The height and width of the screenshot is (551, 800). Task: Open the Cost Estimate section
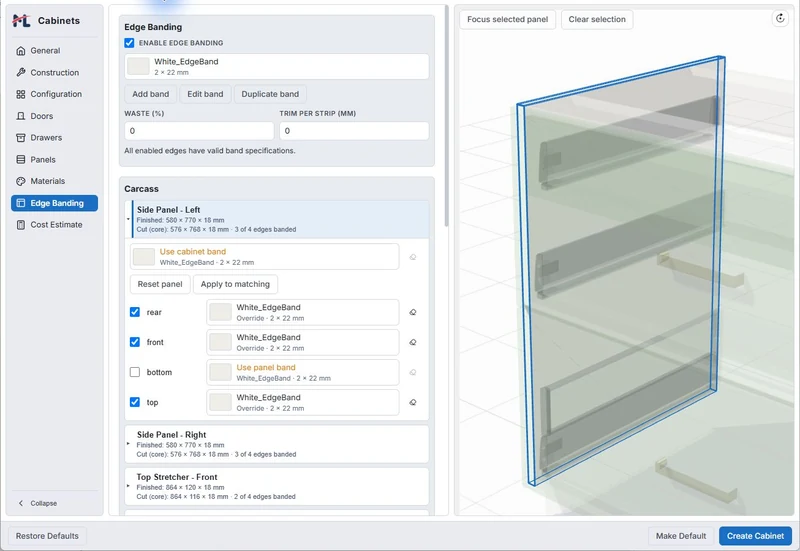pyautogui.click(x=54, y=224)
